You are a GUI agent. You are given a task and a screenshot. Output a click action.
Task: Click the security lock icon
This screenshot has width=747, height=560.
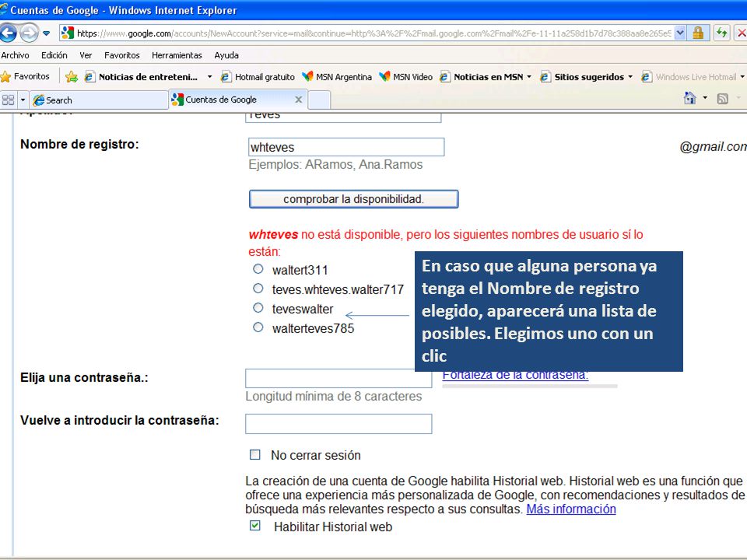[699, 33]
